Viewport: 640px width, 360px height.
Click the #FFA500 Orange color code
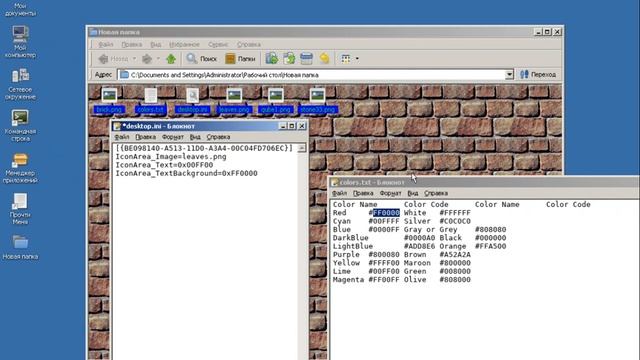pos(490,246)
